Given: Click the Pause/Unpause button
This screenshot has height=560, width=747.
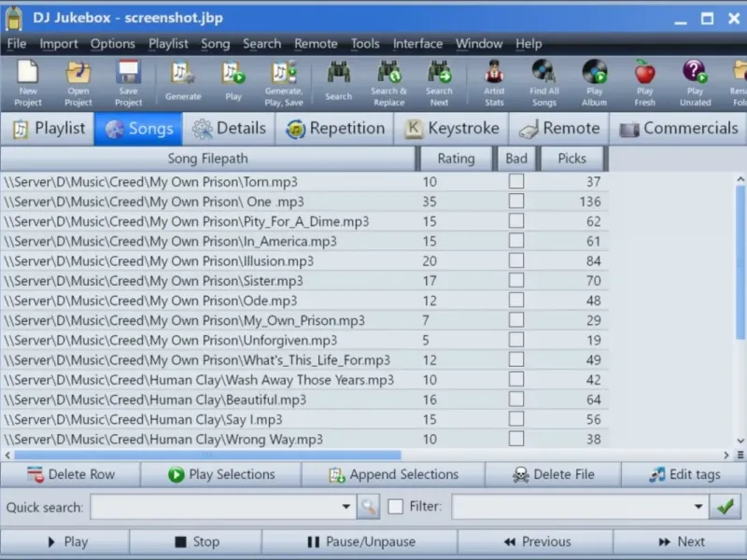Looking at the screenshot, I should [x=359, y=542].
